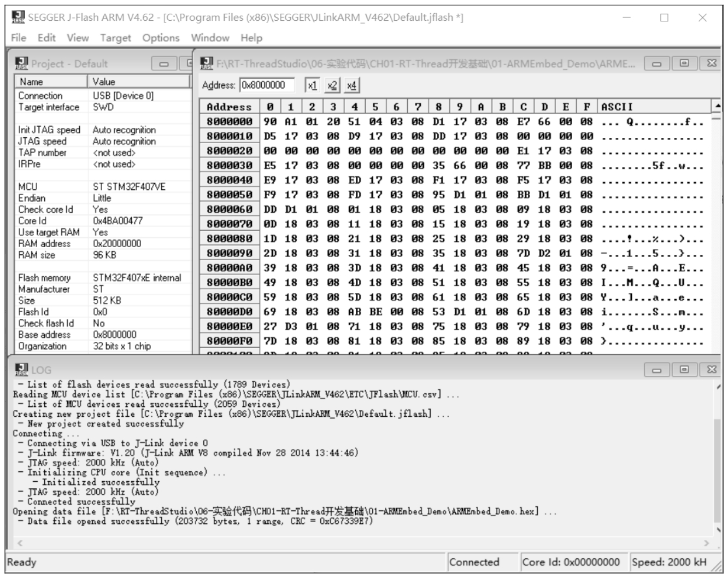This screenshot has height=578, width=728.
Task: Minimize the LOG window
Action: (x=656, y=370)
